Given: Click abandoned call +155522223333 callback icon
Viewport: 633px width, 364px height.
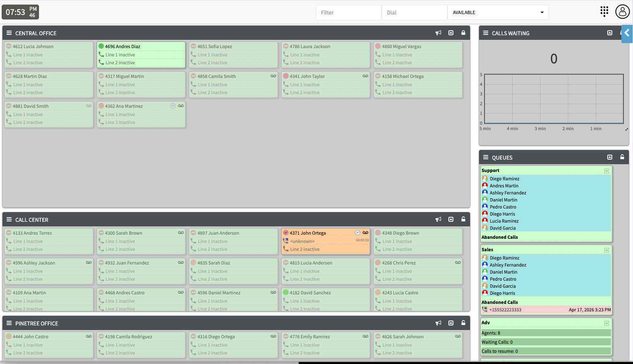Looking at the screenshot, I should tap(484, 309).
